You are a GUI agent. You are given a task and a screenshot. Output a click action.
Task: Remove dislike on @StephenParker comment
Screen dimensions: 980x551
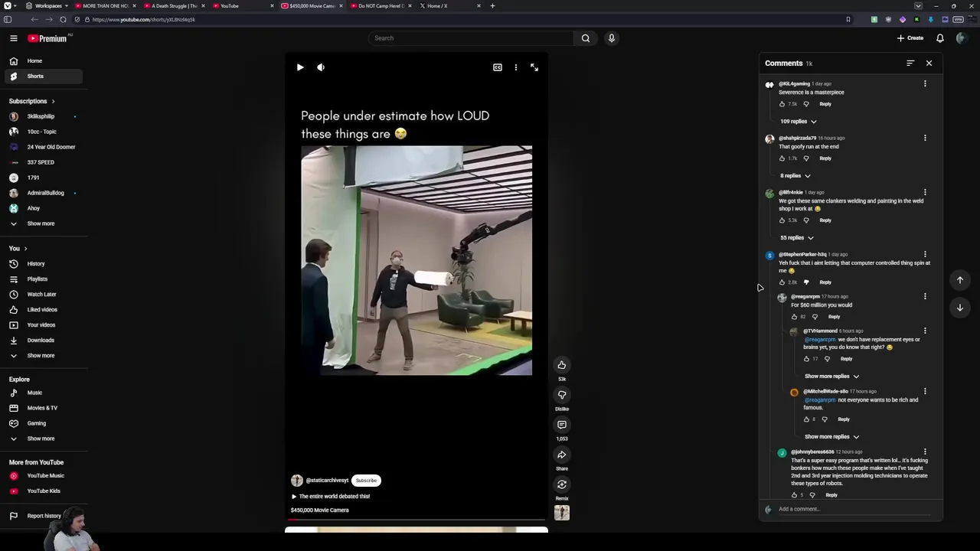tap(806, 282)
